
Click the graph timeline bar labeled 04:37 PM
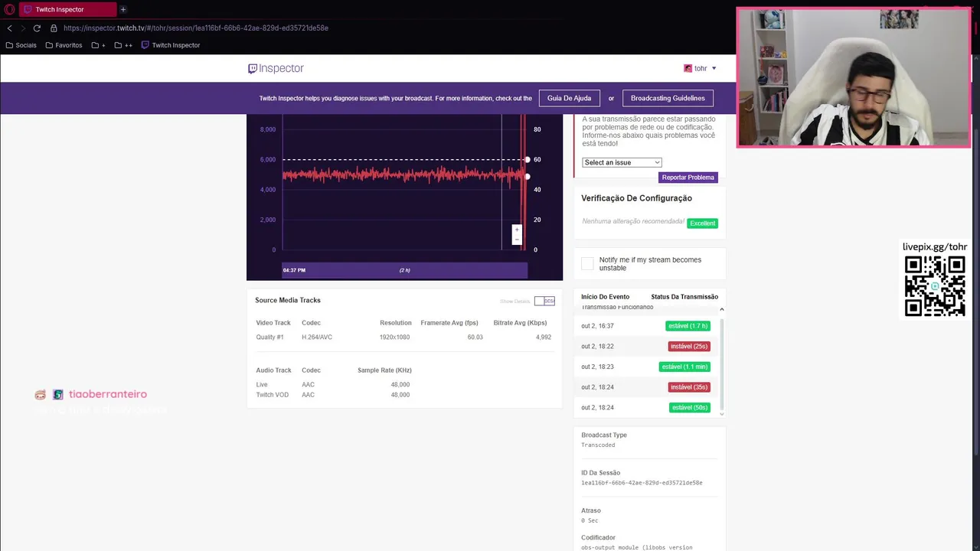coord(404,270)
